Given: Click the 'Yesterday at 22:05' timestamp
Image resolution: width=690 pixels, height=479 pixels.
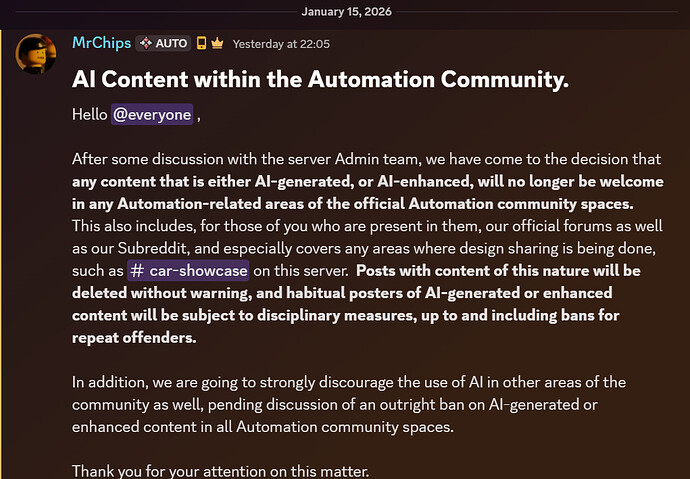Looking at the screenshot, I should tap(281, 44).
